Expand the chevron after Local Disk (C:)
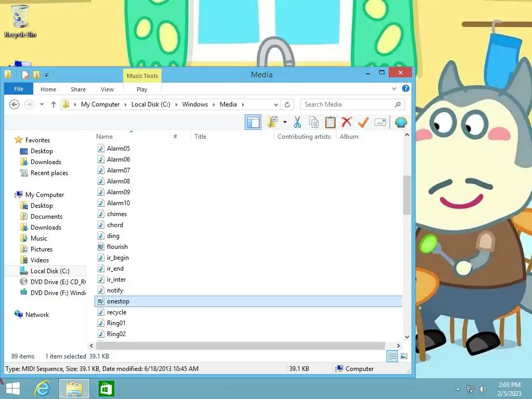 click(x=177, y=104)
